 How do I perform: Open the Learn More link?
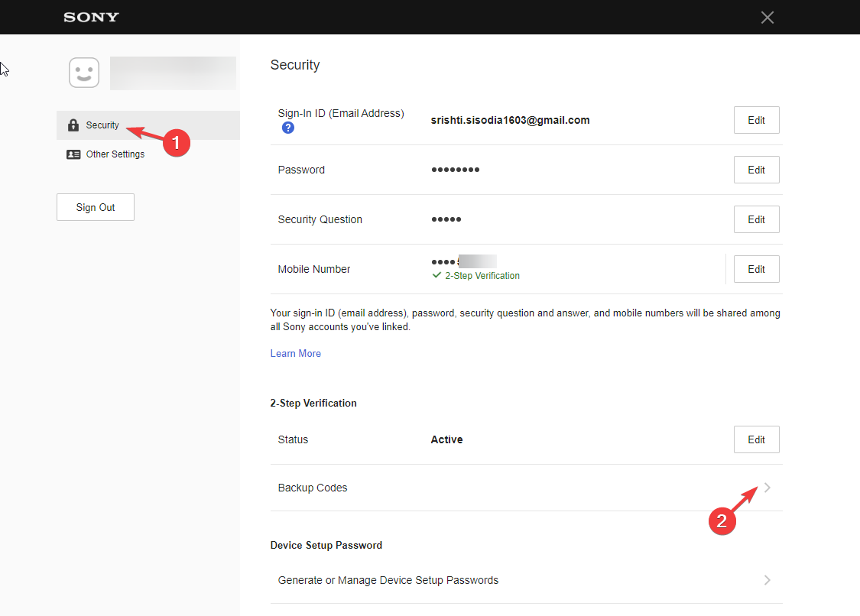(x=296, y=354)
